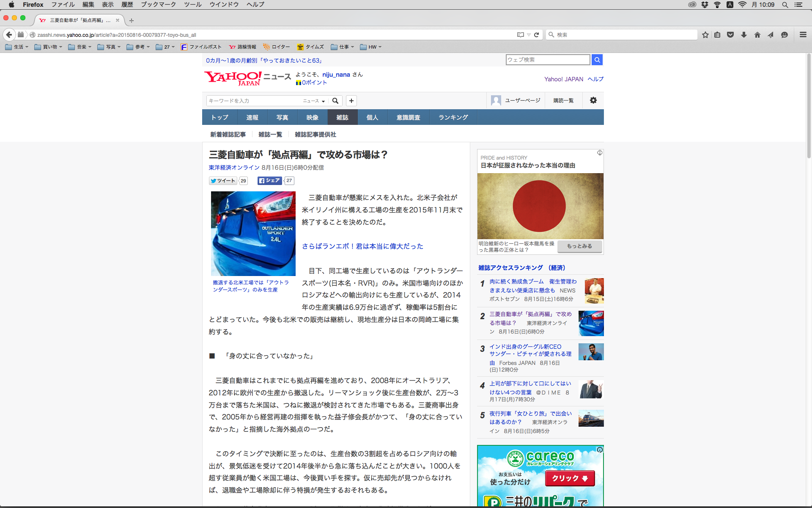Viewport: 812px width, 508px height.
Task: Click the Firefox back arrow button
Action: [9, 35]
